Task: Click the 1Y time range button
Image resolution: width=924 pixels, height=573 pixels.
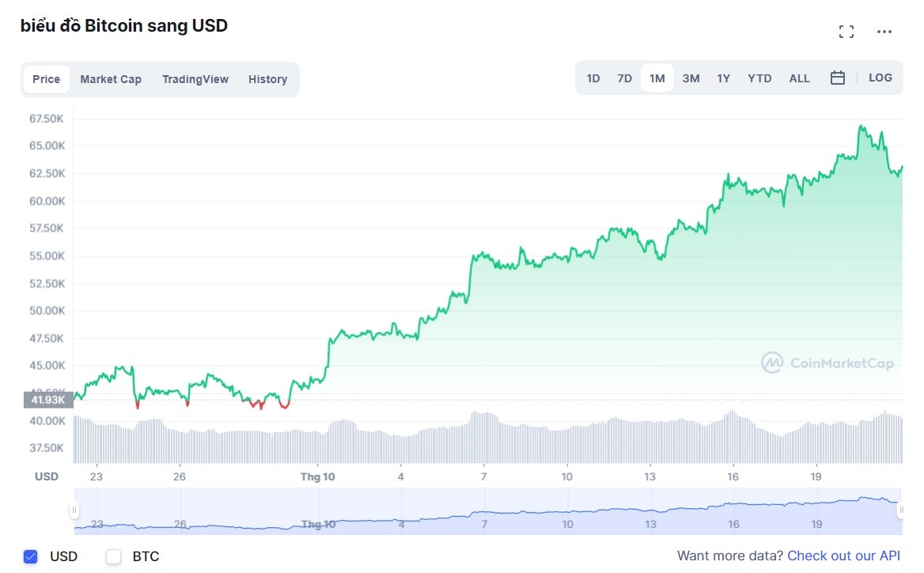Action: 723,78
